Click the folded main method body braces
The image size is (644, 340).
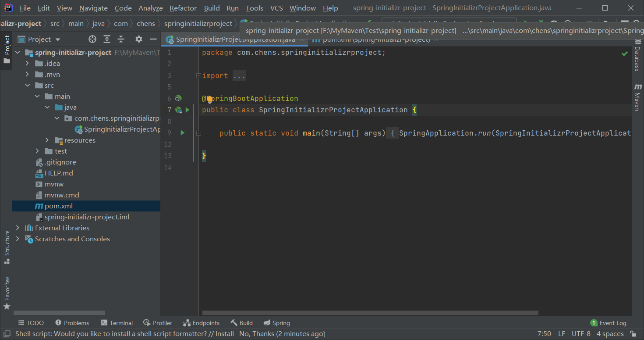pyautogui.click(x=393, y=132)
